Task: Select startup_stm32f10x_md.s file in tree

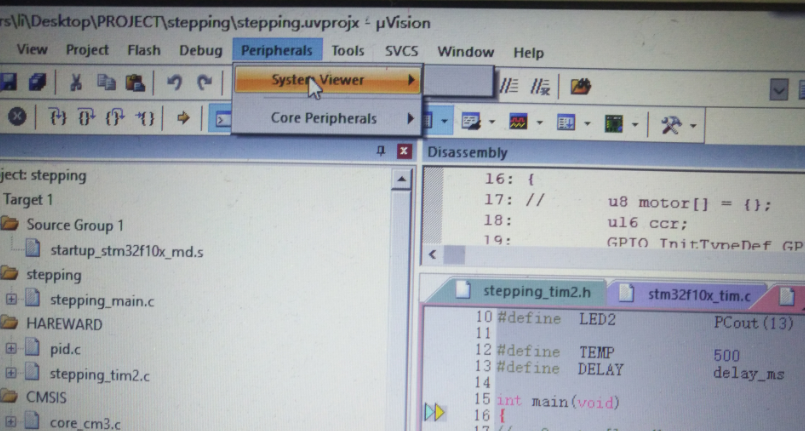Action: click(125, 251)
